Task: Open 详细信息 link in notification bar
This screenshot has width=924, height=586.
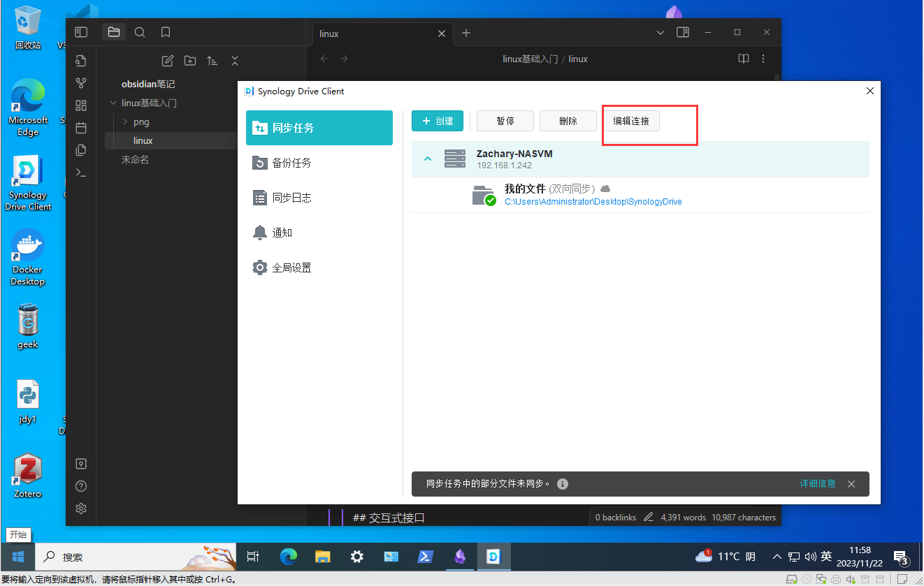Action: point(817,483)
